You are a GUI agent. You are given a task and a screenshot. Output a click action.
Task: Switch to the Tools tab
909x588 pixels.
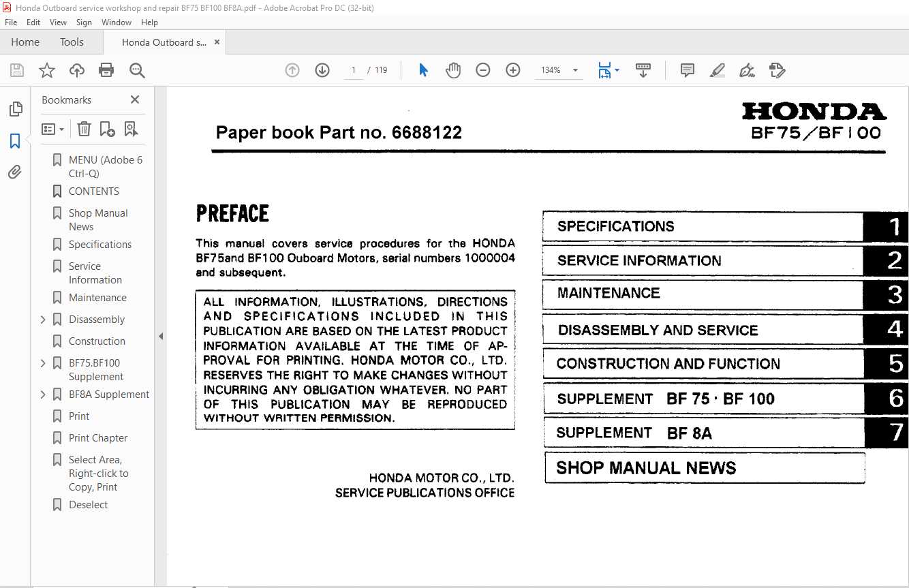pyautogui.click(x=72, y=42)
